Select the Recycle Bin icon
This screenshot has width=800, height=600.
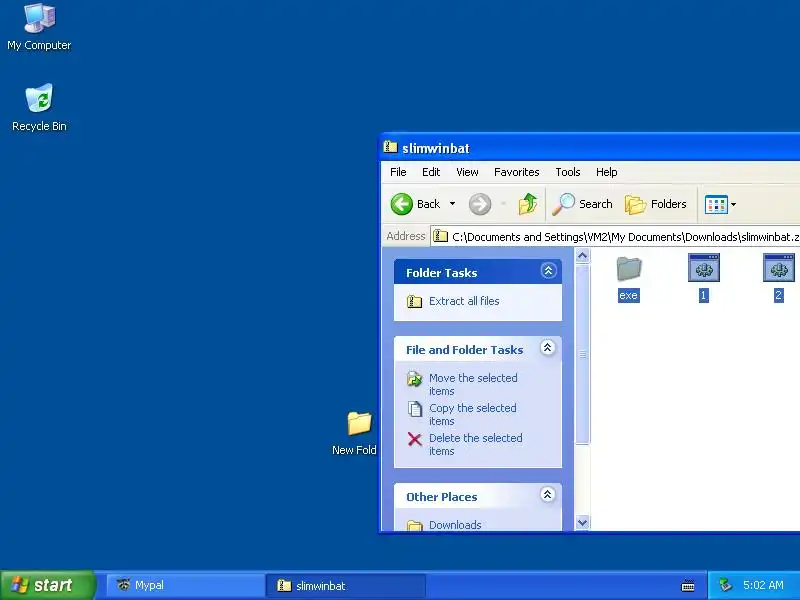click(39, 107)
